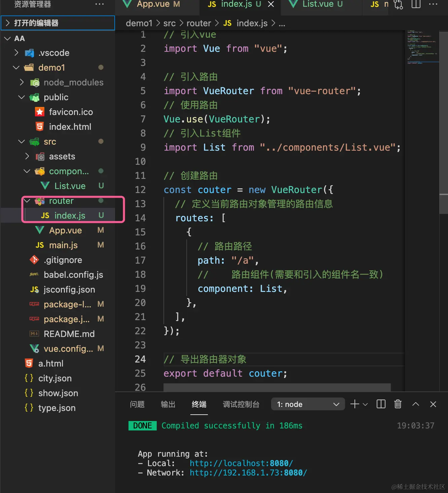The height and width of the screenshot is (493, 448).
Task: Select the '1: node' terminal dropdown
Action: (308, 404)
